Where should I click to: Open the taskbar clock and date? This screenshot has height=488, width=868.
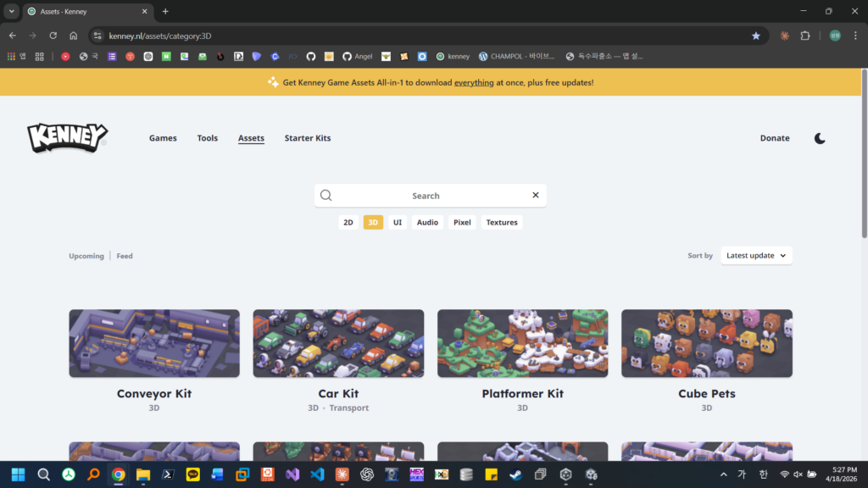point(842,474)
